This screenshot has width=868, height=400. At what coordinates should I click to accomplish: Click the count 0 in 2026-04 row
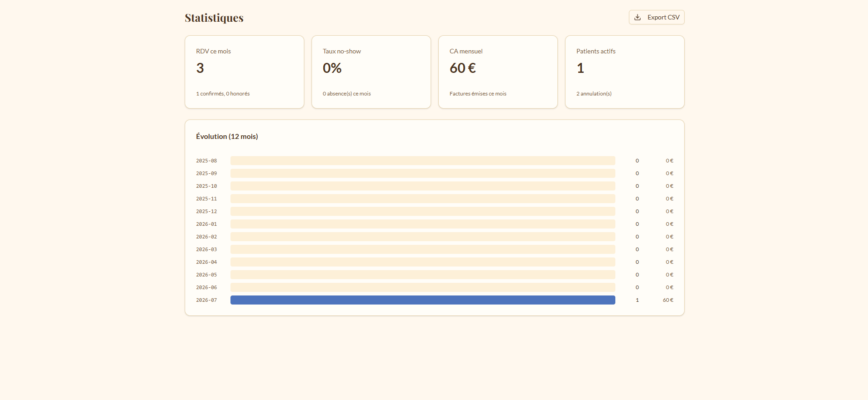(637, 262)
